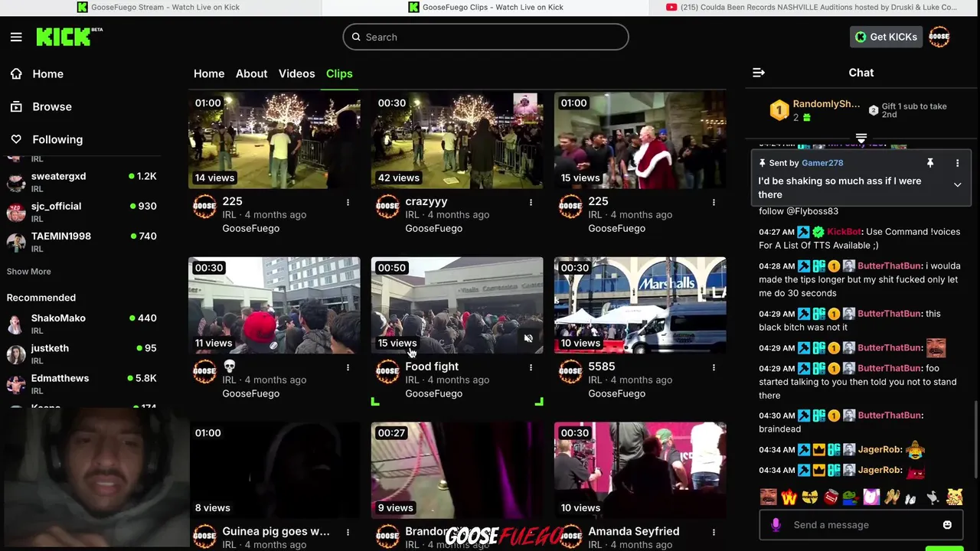Collapse the chat panel with arrow icon

click(x=759, y=73)
